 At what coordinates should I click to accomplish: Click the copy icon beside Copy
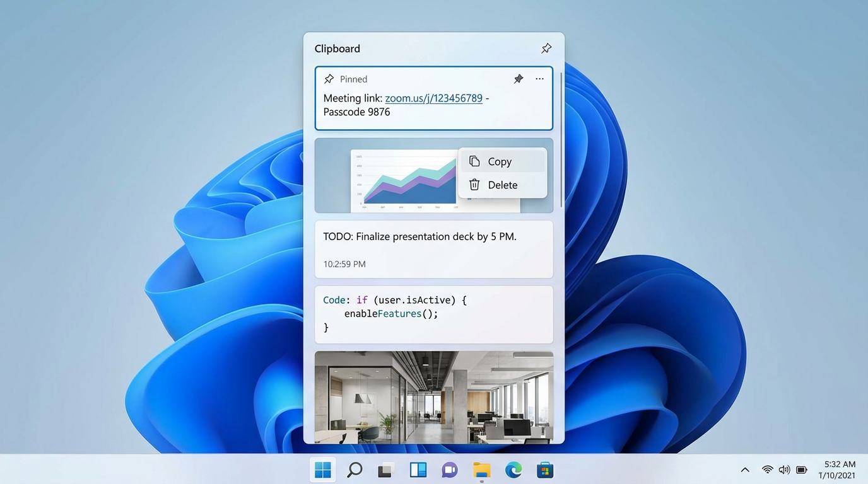click(x=474, y=161)
